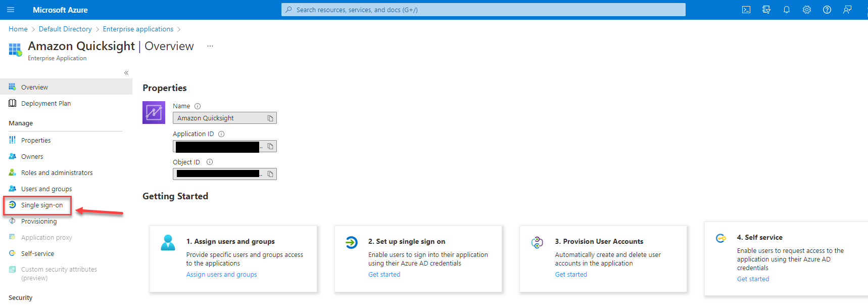
Task: Open portal Settings gear
Action: tap(807, 10)
